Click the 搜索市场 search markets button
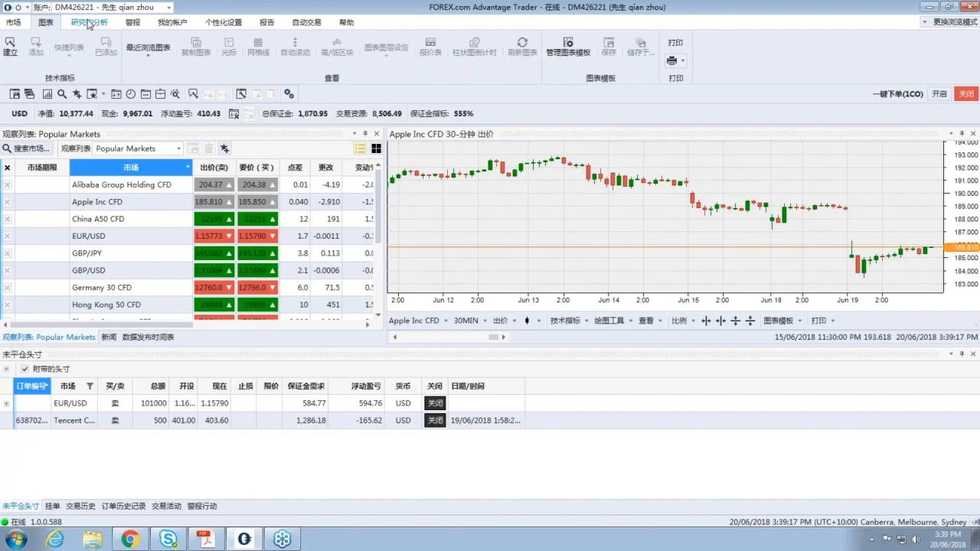The image size is (980, 551). tap(27, 148)
